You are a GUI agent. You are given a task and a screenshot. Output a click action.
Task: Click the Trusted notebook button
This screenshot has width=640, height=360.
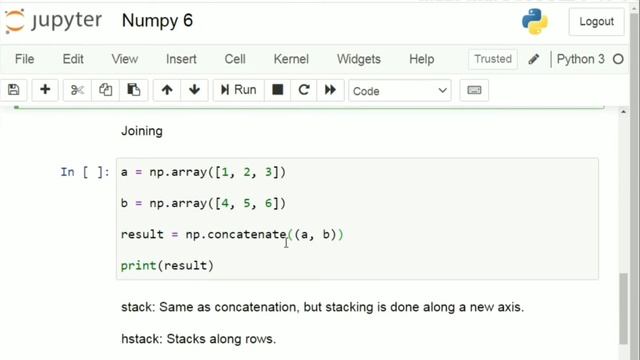point(493,59)
